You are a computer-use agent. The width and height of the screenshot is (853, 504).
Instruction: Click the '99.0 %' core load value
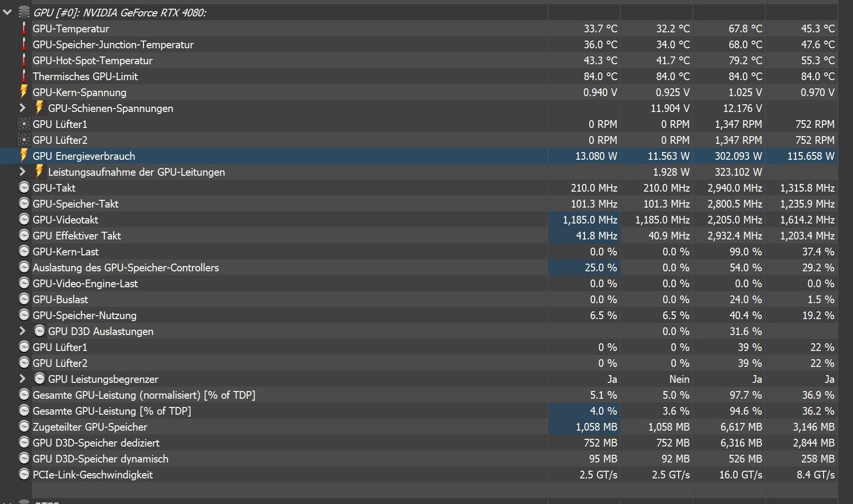coord(746,252)
